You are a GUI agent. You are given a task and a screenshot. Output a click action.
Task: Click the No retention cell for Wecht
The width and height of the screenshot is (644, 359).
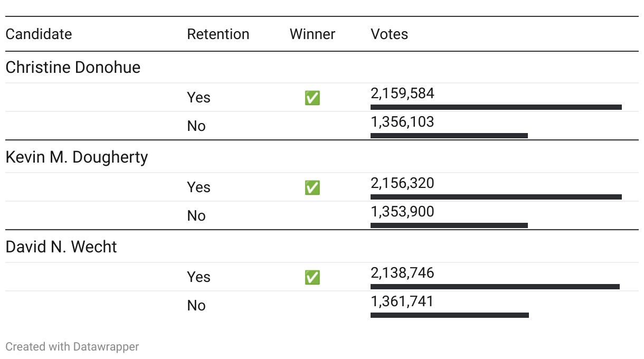(196, 306)
